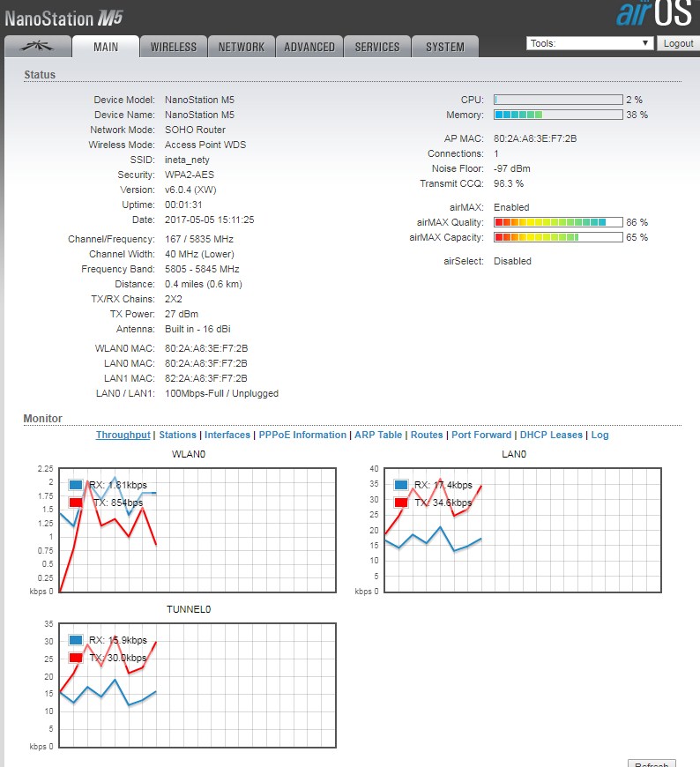Switch to the MAIN tab
700x767 pixels.
[x=106, y=47]
